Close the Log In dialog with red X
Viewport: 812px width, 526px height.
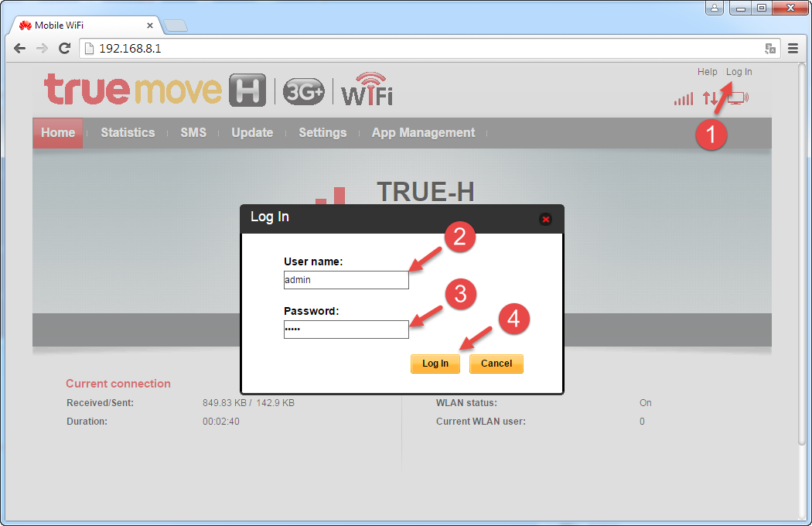point(545,219)
